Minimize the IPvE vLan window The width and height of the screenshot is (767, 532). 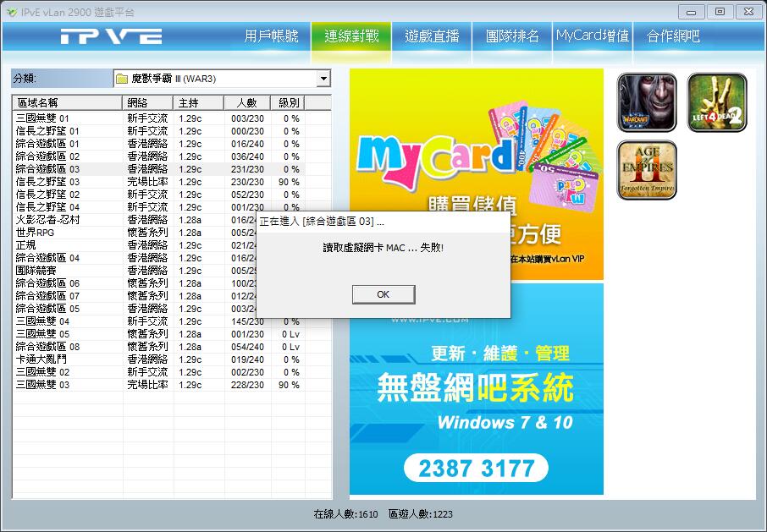(691, 12)
